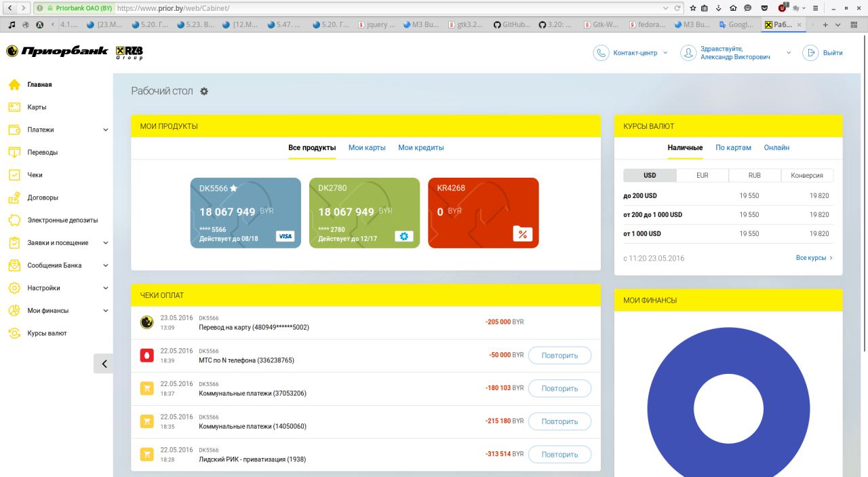Click the Заявки и посещение clipboard icon

(x=14, y=243)
